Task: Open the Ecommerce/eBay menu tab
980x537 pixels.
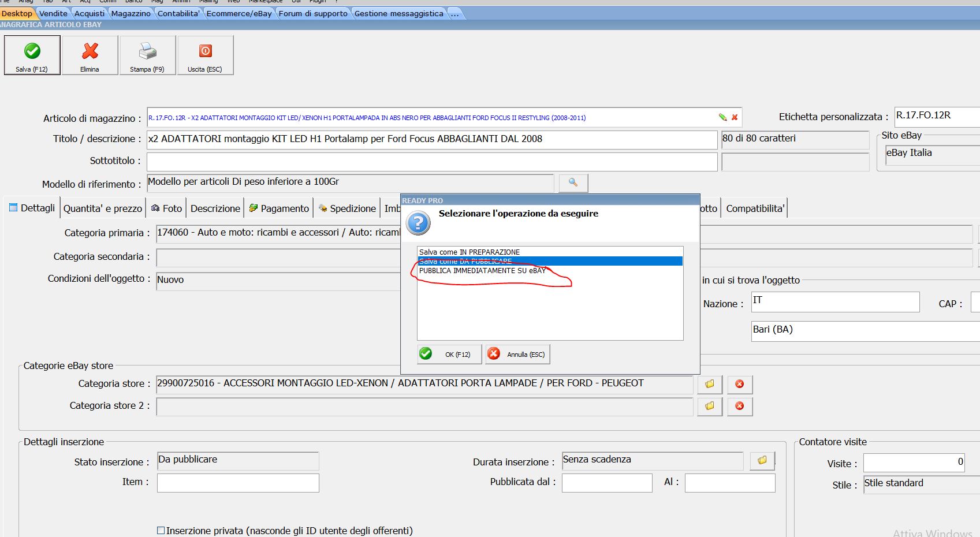Action: click(239, 13)
